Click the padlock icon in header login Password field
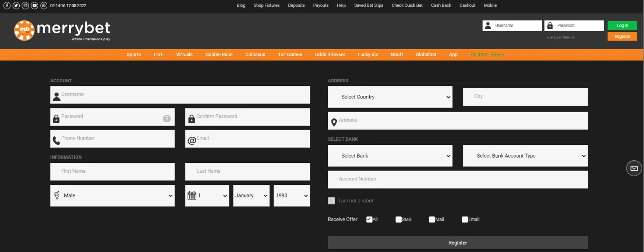 coord(550,26)
